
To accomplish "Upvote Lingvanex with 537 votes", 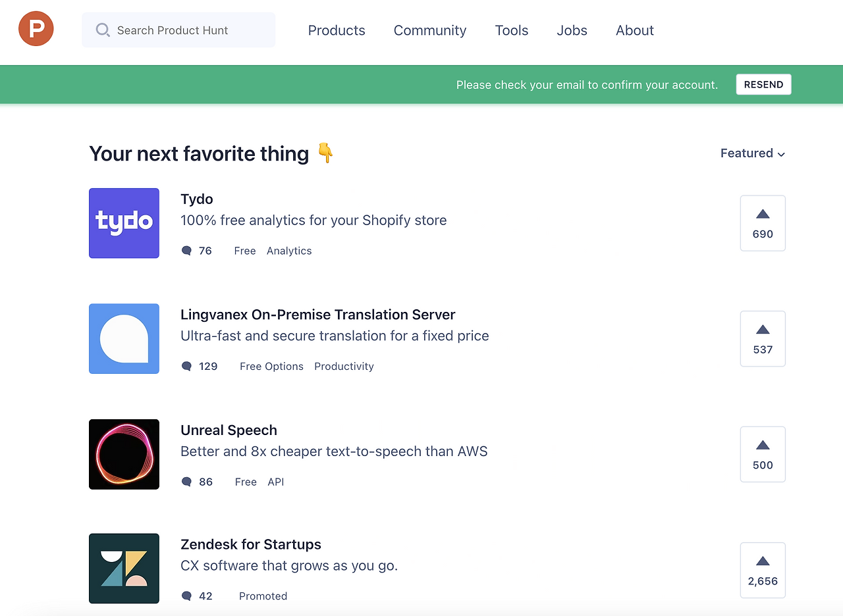I will (763, 339).
